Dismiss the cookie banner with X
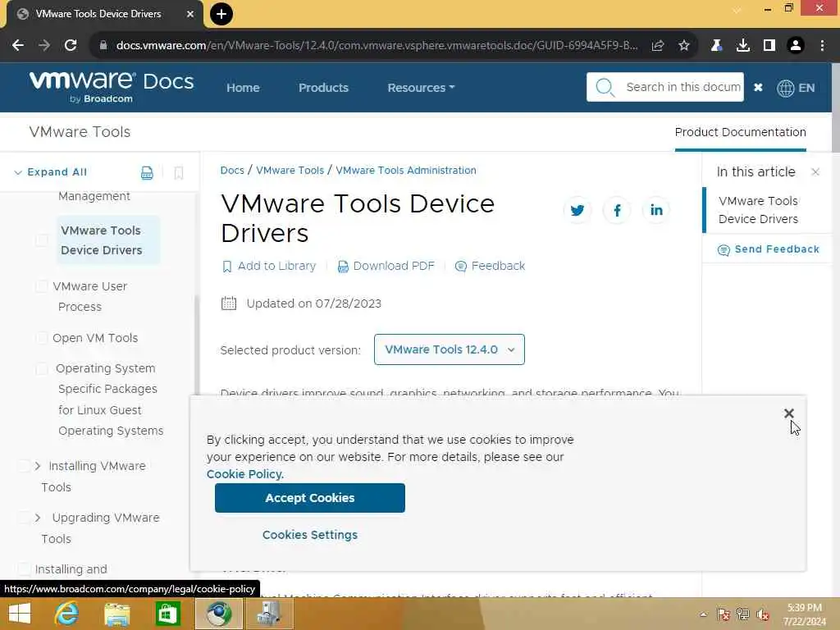 tap(788, 413)
